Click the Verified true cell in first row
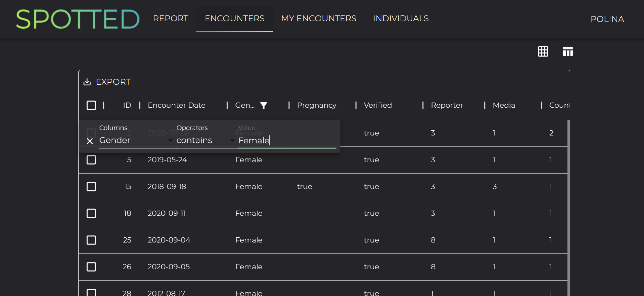Screen dimensions: 644x296 (371, 133)
